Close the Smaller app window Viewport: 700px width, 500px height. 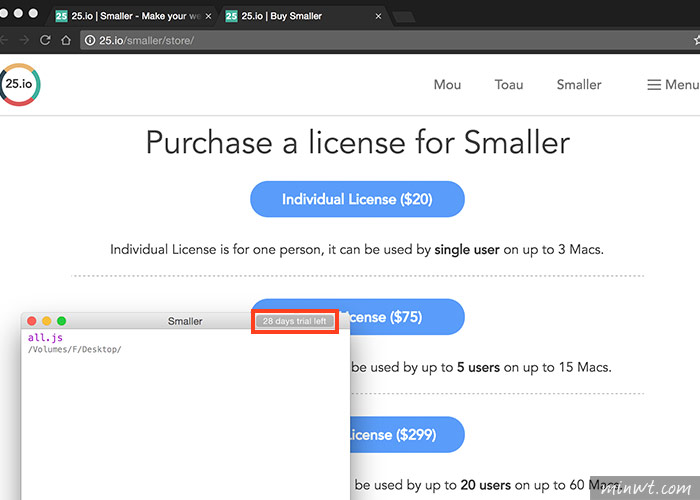point(32,321)
